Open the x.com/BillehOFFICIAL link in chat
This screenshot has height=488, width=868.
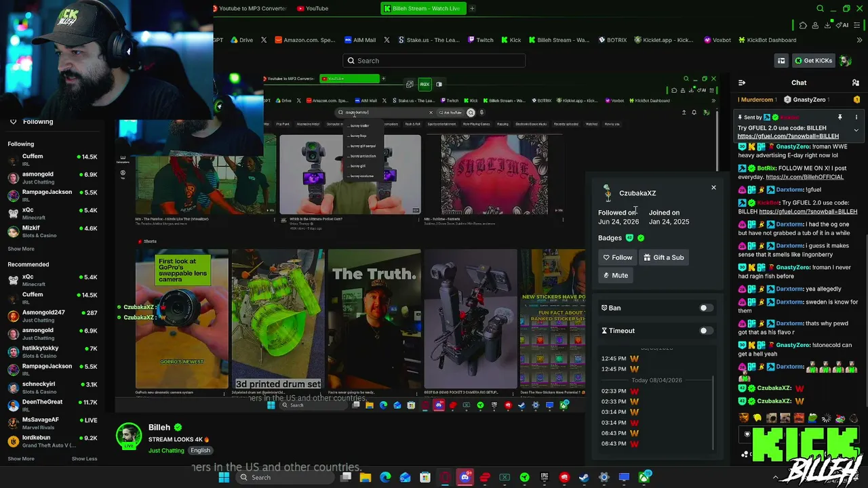click(804, 178)
